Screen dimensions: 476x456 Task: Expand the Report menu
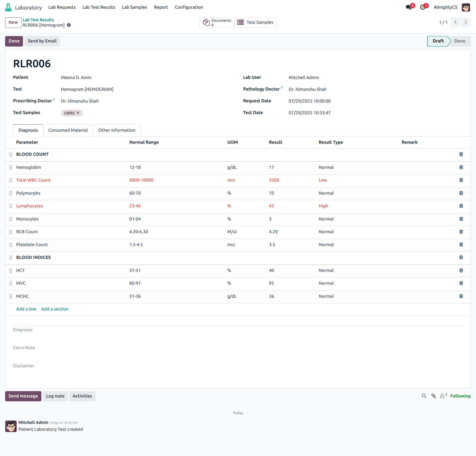point(161,7)
